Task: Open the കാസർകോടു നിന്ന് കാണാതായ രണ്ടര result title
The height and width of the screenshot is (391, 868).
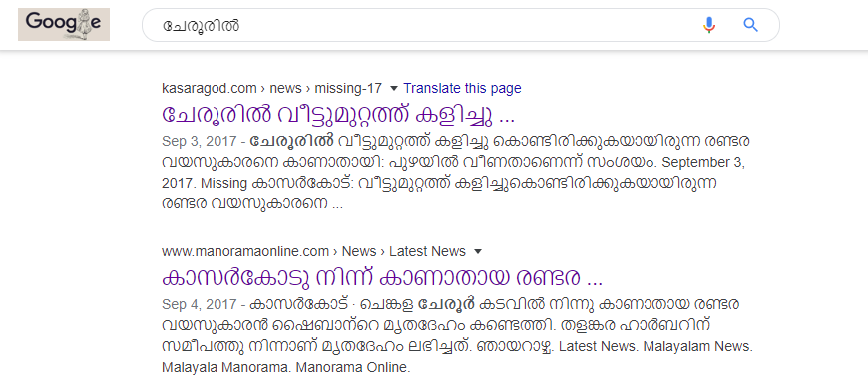Action: [x=382, y=277]
